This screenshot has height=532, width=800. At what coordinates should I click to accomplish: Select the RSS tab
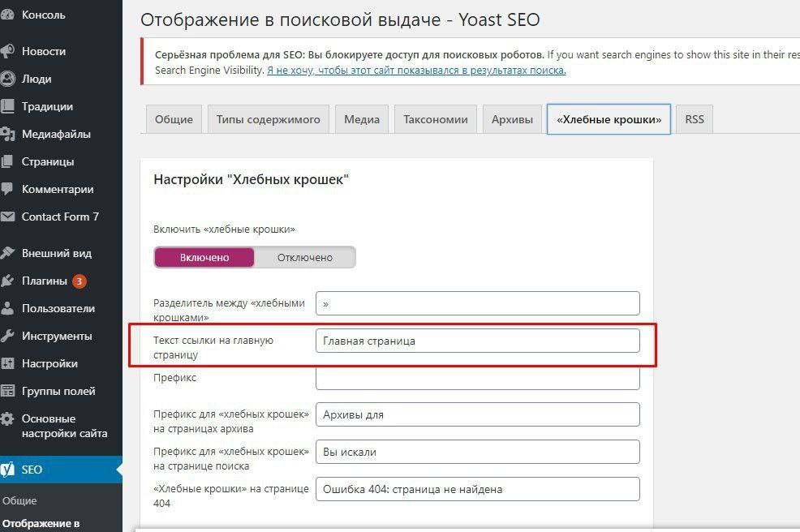[x=695, y=119]
